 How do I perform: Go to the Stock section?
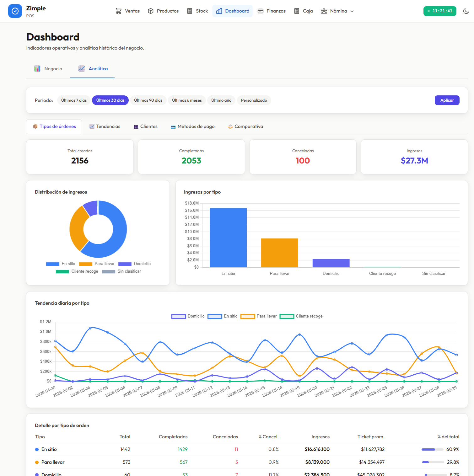click(198, 11)
